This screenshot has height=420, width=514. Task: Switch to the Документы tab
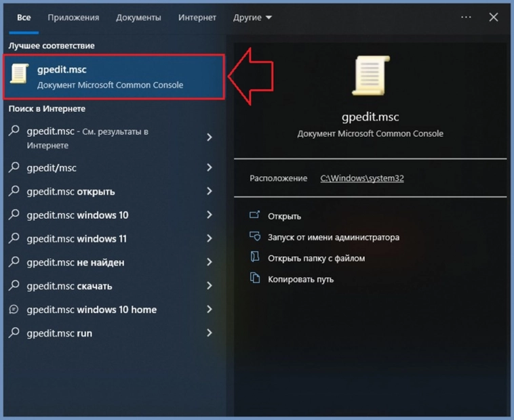pyautogui.click(x=138, y=18)
